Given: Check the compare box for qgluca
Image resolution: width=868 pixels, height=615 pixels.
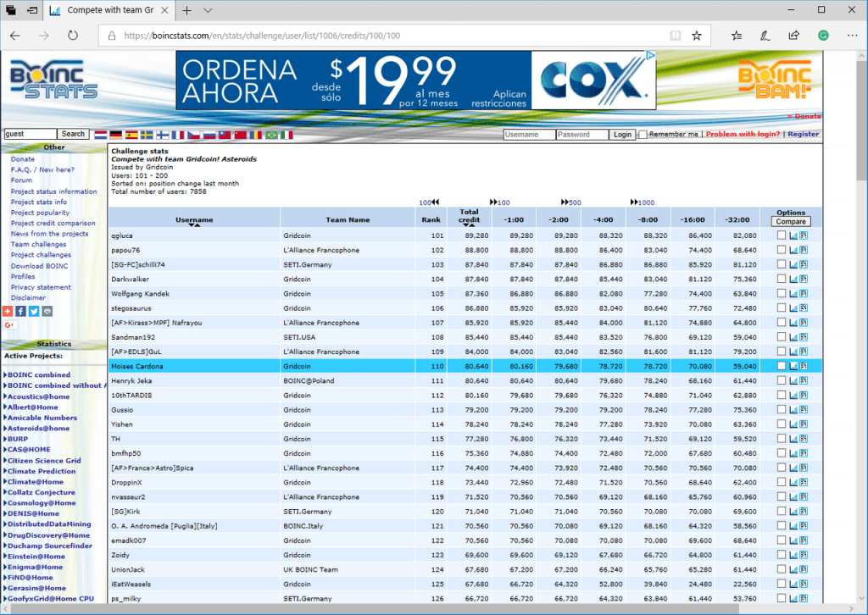Looking at the screenshot, I should 781,235.
